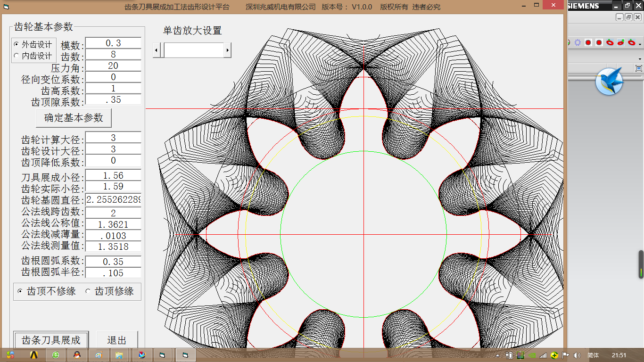This screenshot has width=644, height=362.
Task: Click the 齿高系数 input field
Action: pos(113,88)
